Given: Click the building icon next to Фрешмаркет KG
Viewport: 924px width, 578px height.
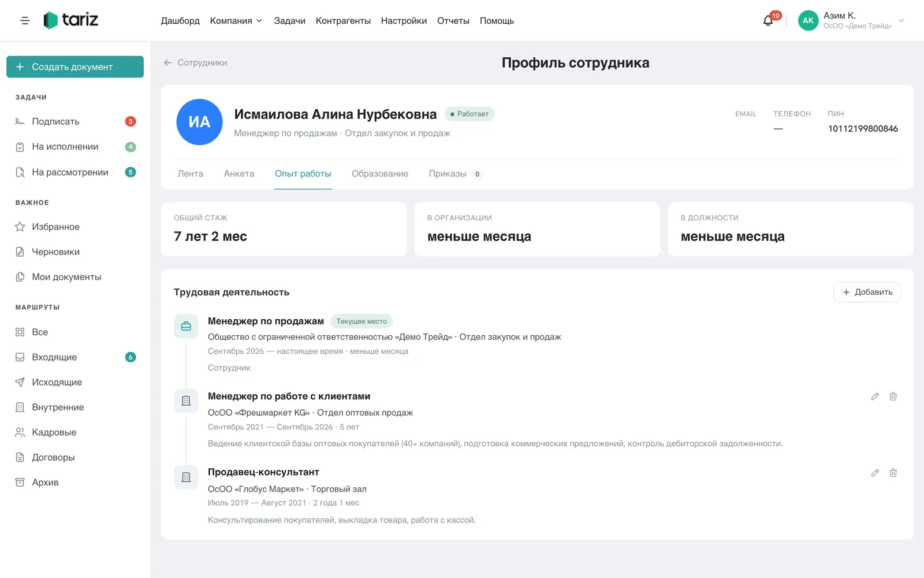Looking at the screenshot, I should point(186,401).
